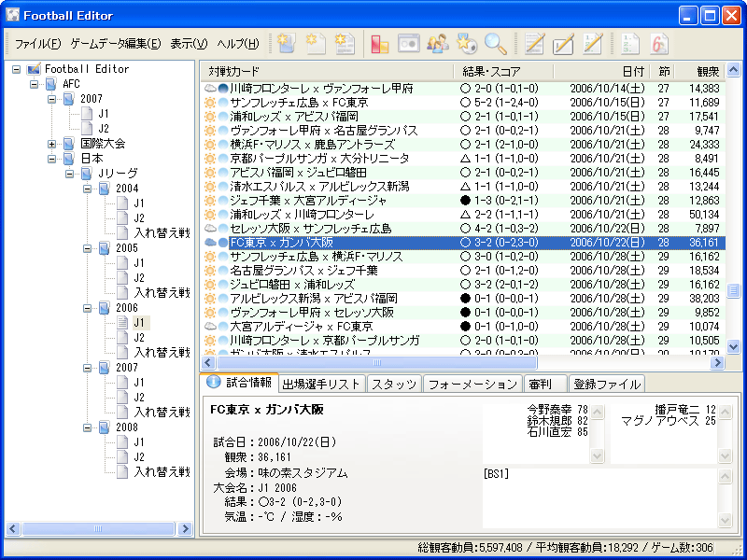The height and width of the screenshot is (560, 747).
Task: Select the ジュビロ磐田 x 浦和レッズ match row
Action: [x=463, y=285]
